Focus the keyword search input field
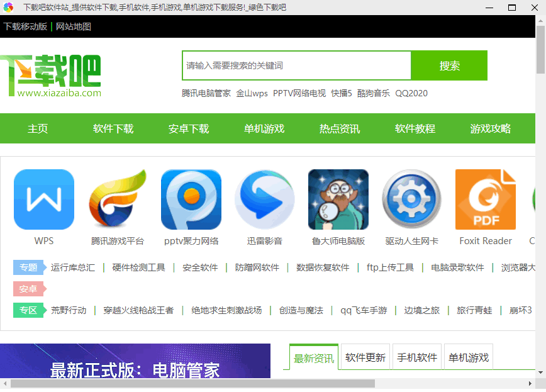Image resolution: width=546 pixels, height=392 pixels. coord(297,65)
